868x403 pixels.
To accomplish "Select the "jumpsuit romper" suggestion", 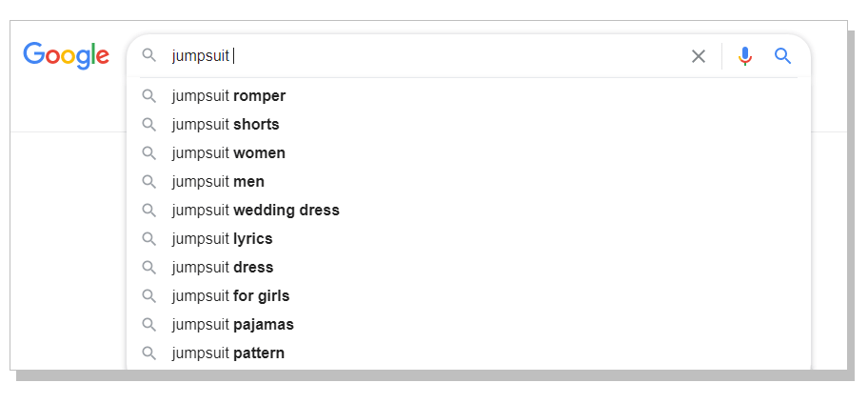I will tap(228, 96).
